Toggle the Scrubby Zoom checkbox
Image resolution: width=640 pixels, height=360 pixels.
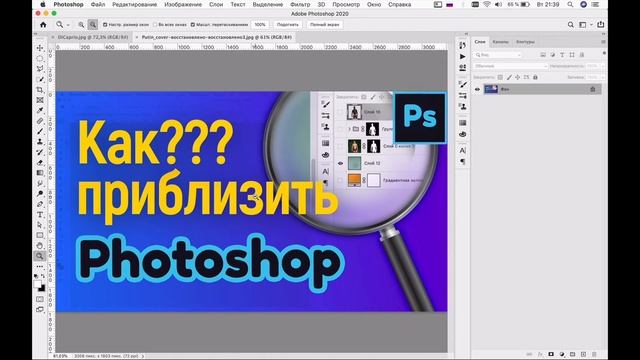click(193, 24)
